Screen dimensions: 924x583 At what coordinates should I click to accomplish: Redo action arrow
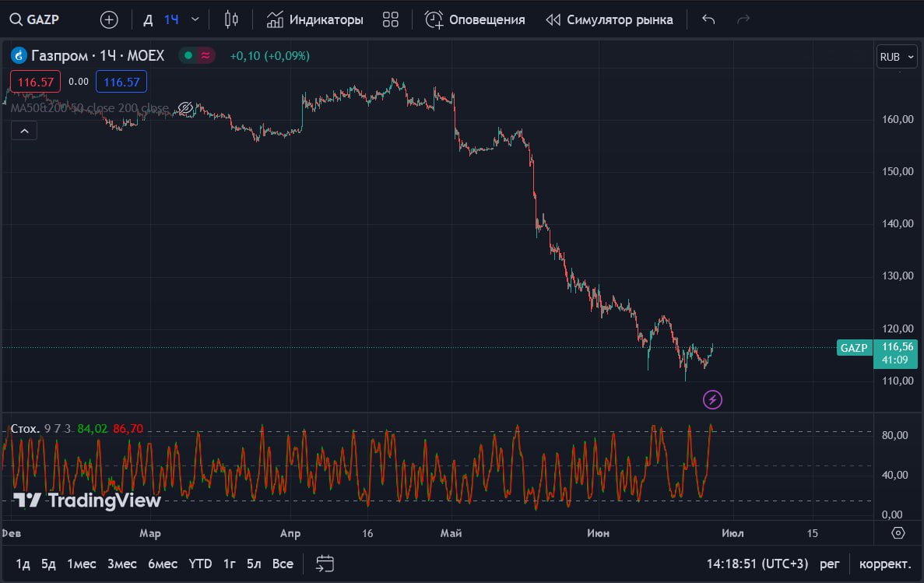pyautogui.click(x=743, y=19)
